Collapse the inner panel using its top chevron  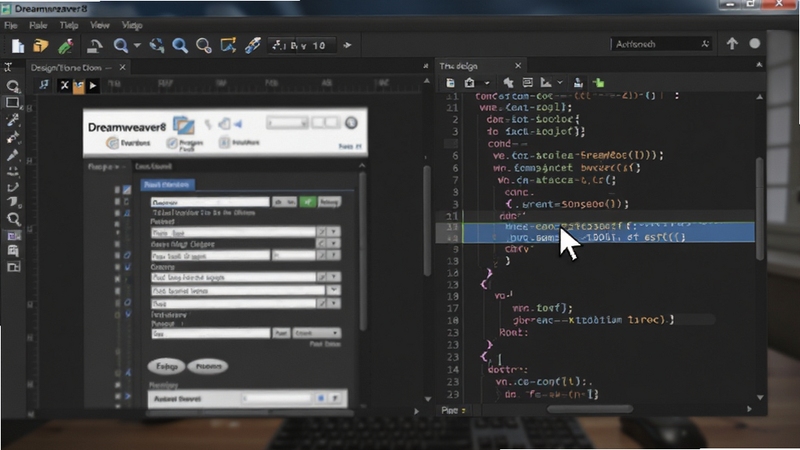click(362, 165)
